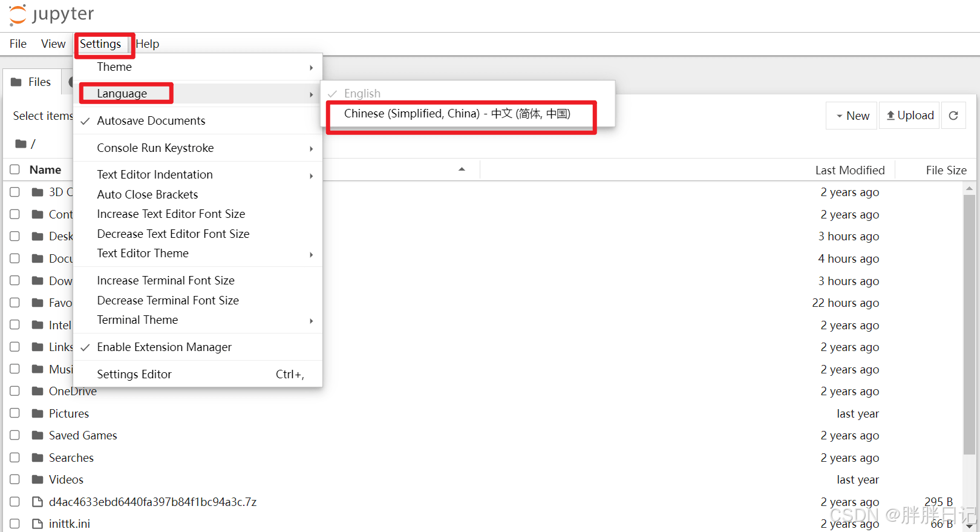Click the Searches folder icon
This screenshot has width=980, height=532.
[x=38, y=458]
